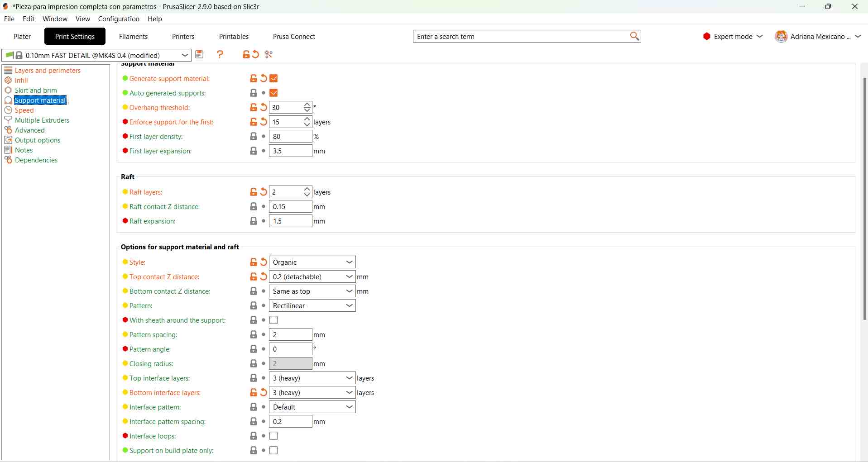Image resolution: width=868 pixels, height=462 pixels.
Task: Open the Style dropdown showing Organic
Action: pos(312,262)
